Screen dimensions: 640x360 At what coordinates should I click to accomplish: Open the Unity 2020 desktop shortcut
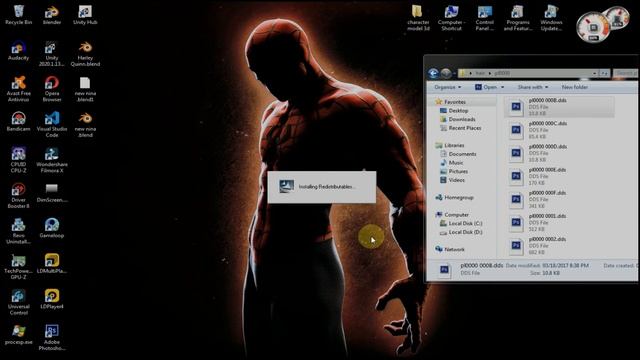52,53
